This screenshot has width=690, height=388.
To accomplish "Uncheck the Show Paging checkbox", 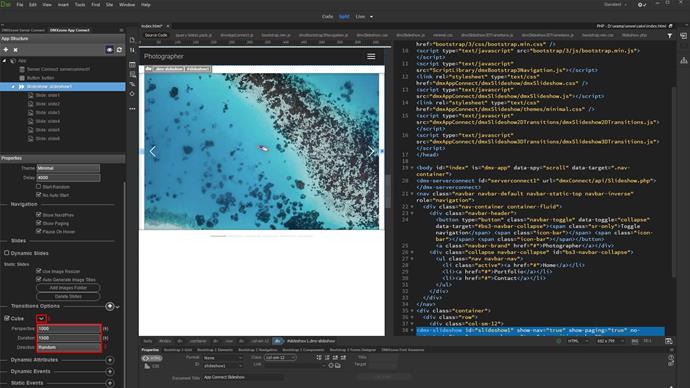I will click(x=39, y=223).
